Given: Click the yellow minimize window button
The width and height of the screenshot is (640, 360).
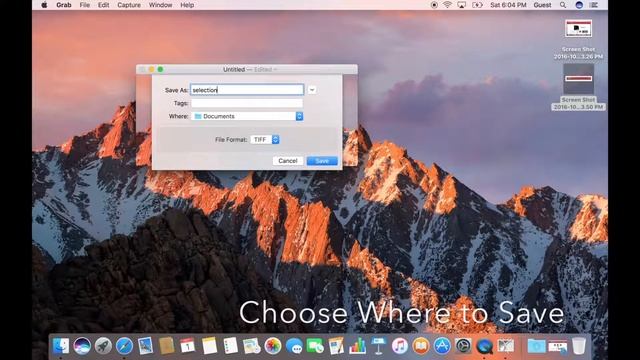Looking at the screenshot, I should point(151,69).
